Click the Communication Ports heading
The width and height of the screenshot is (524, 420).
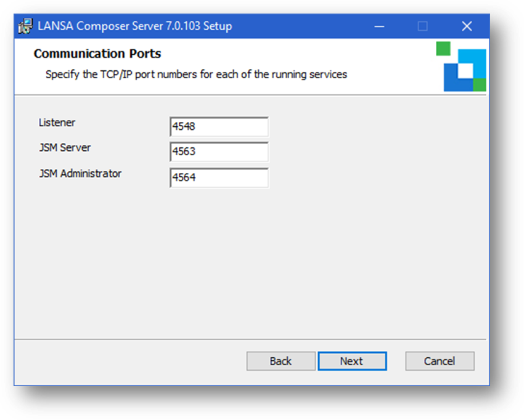click(x=97, y=54)
